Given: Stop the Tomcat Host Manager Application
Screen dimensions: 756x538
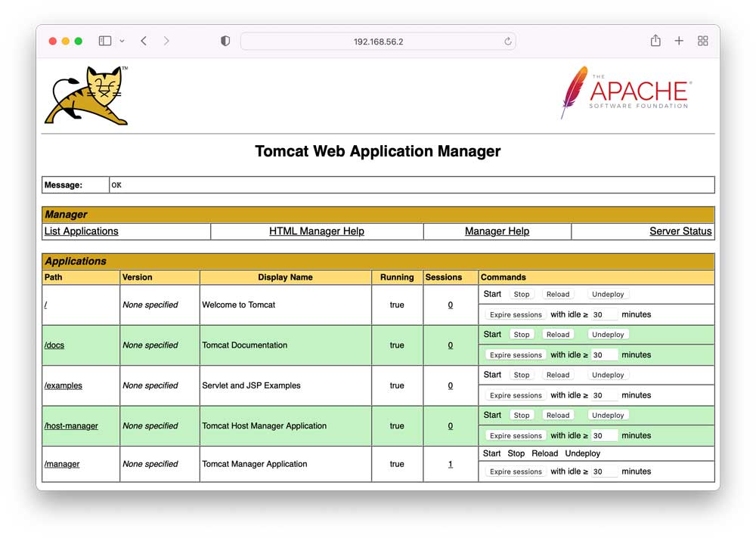Looking at the screenshot, I should [x=521, y=415].
